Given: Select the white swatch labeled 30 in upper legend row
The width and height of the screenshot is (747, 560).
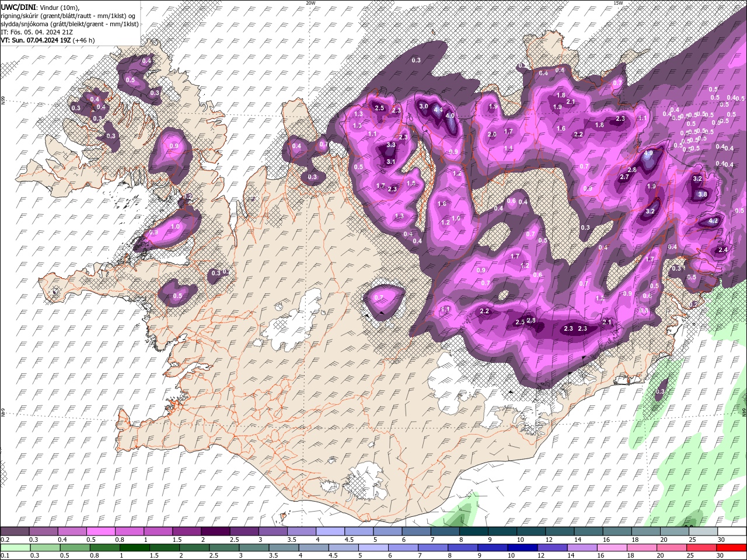Looking at the screenshot, I should [732, 531].
